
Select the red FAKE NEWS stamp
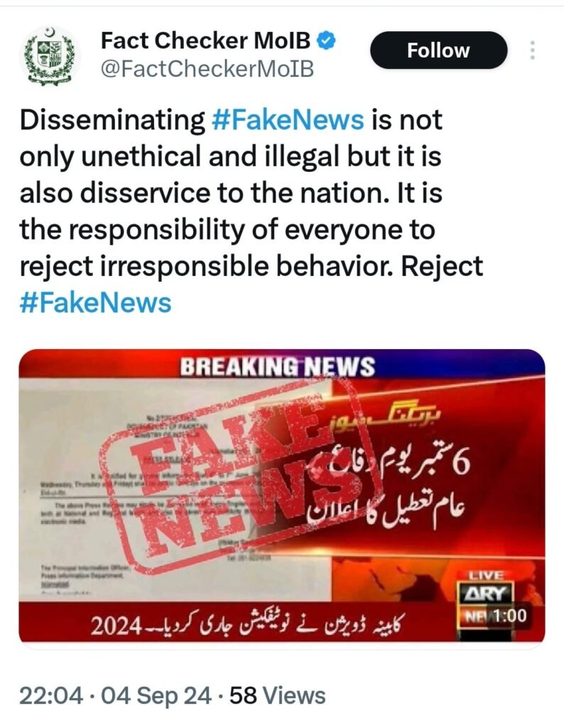pos(242,478)
